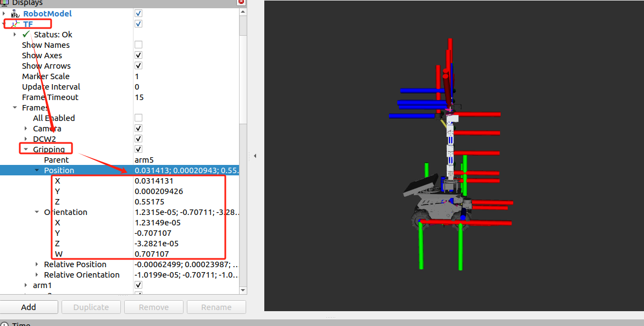644x326 pixels.
Task: Disable the Show Axes checkbox
Action: click(138, 55)
